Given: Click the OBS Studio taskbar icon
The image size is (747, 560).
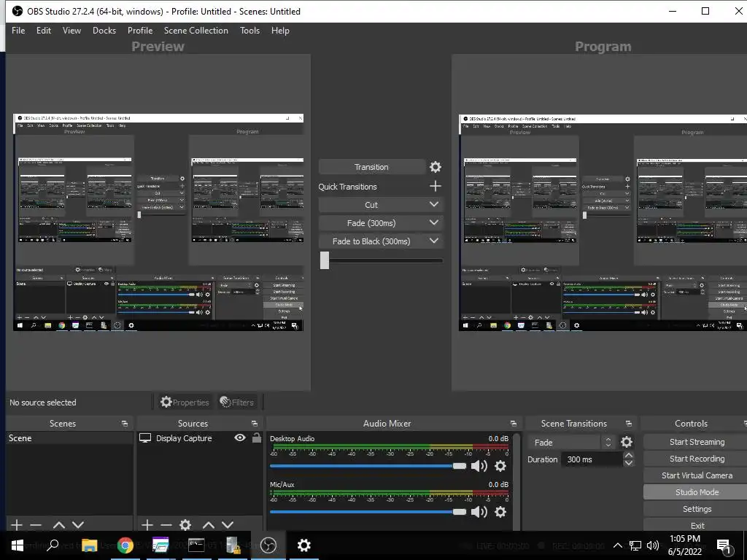Looking at the screenshot, I should click(268, 545).
